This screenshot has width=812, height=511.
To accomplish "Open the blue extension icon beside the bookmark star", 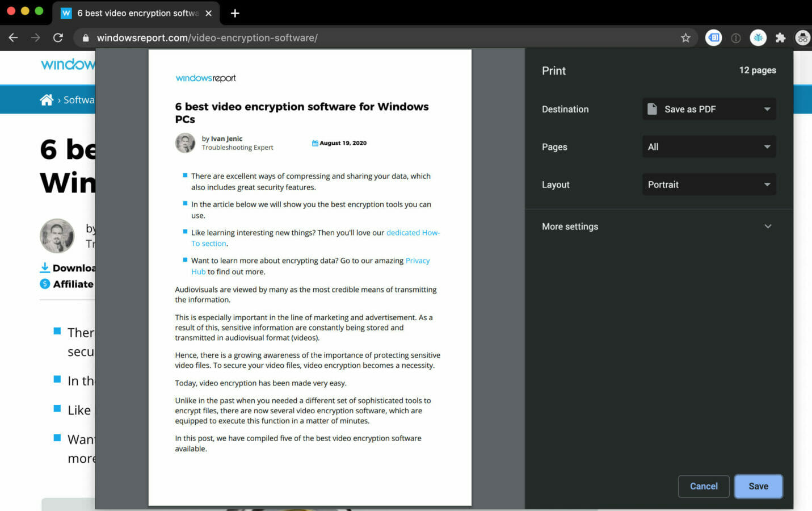I will click(713, 37).
